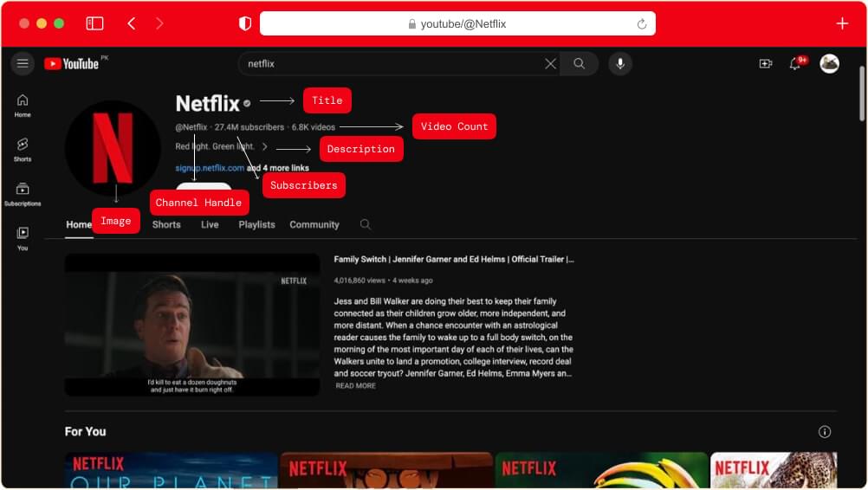Viewport: 868px width, 490px height.
Task: Open the signup.netflix.com link
Action: [x=210, y=168]
